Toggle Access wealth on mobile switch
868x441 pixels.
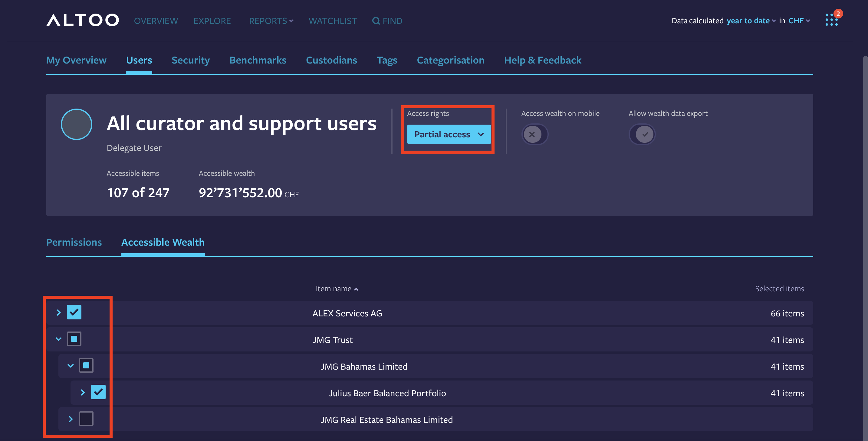click(535, 134)
